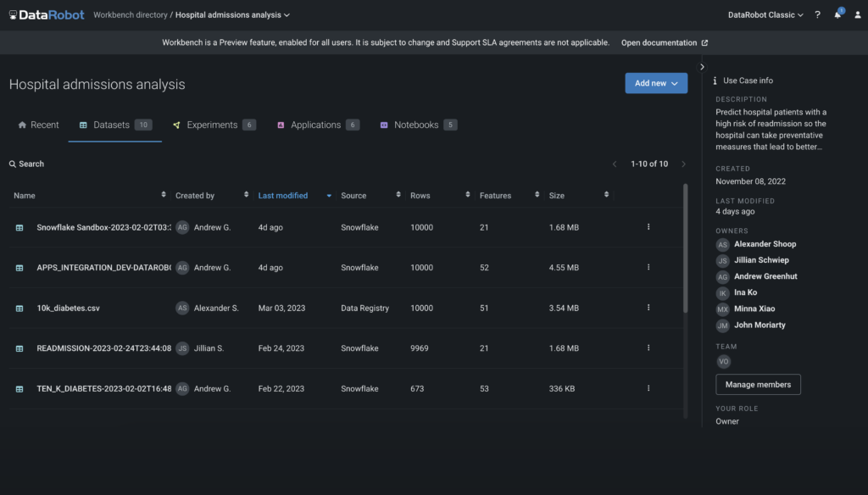Screen dimensions: 868x495
Task: Click the external link icon beside Open documentation
Action: click(704, 42)
